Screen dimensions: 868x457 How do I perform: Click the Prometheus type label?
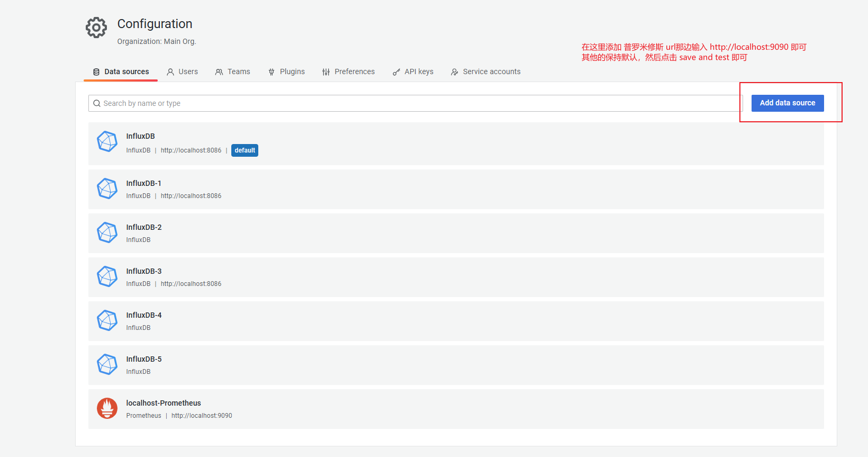[143, 416]
